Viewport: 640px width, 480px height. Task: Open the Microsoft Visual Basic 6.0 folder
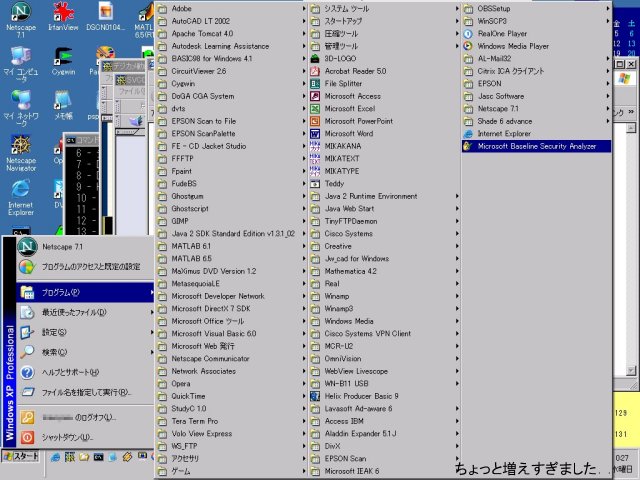(x=231, y=333)
